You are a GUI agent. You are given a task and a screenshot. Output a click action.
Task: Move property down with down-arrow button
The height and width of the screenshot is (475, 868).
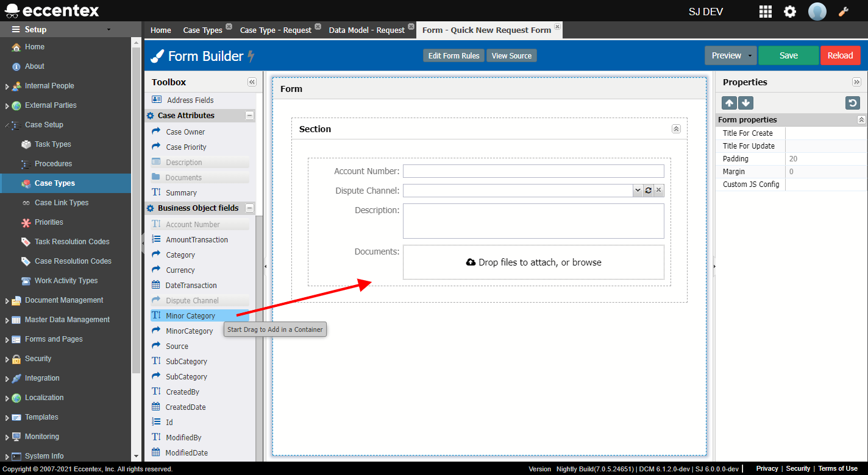746,103
